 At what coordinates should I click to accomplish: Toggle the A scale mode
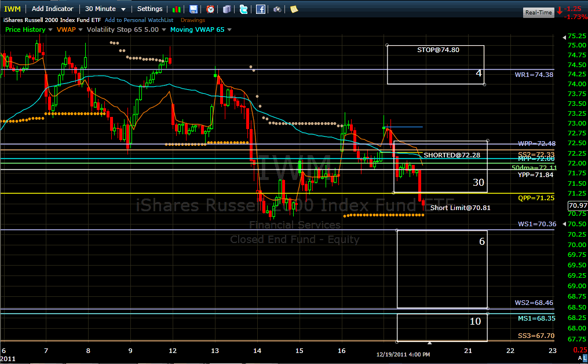[x=580, y=359]
